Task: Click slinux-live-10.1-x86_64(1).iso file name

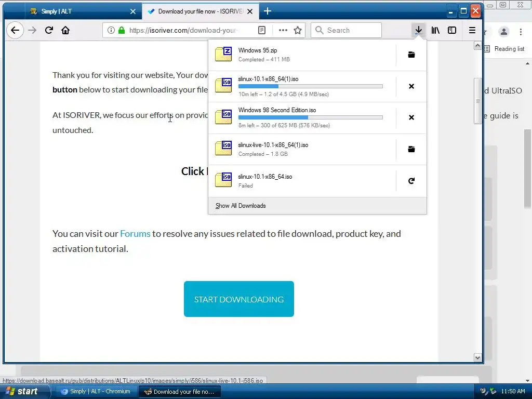Action: [273, 145]
